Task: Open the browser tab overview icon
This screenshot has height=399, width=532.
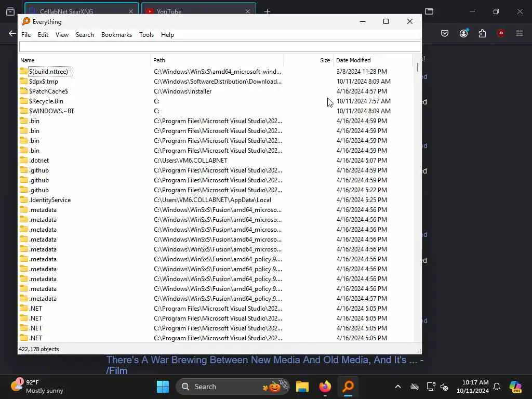Action: point(10,11)
